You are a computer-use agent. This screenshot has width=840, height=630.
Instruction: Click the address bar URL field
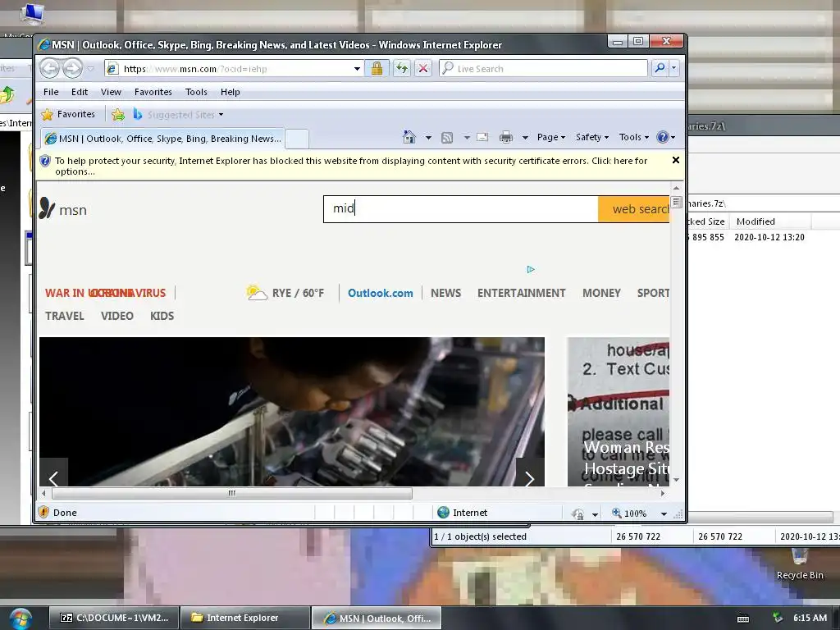[x=230, y=69]
